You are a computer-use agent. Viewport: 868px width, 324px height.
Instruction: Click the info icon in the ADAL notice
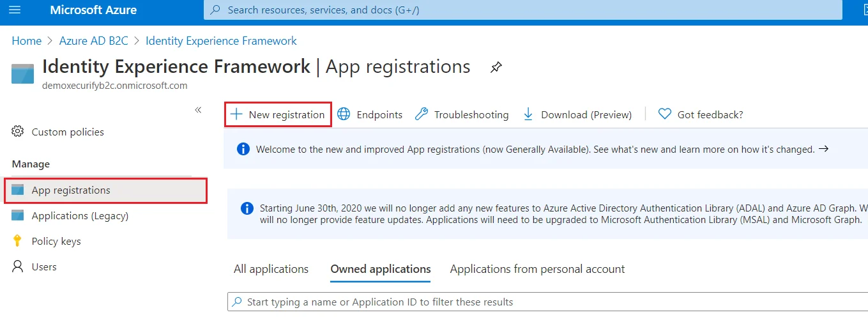247,208
